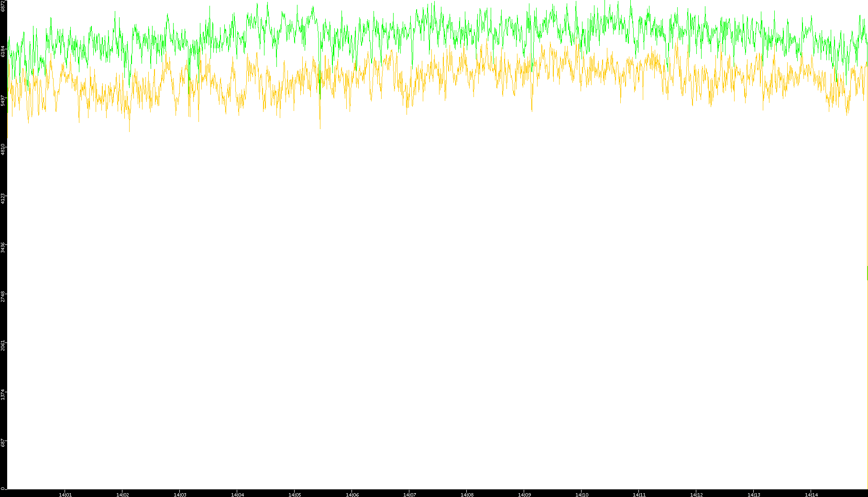The height and width of the screenshot is (497, 868).
Task: Select the 14:03 tick on time axis
Action: coord(180,495)
